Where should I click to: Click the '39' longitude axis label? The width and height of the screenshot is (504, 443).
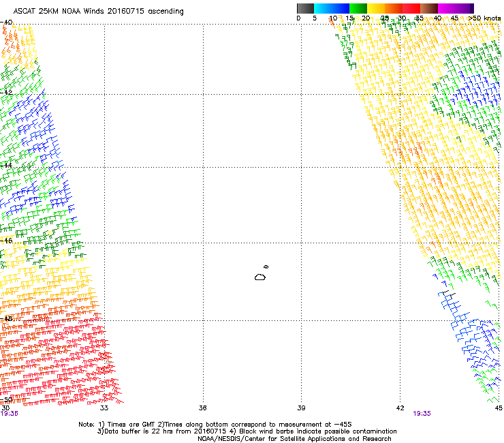click(301, 408)
